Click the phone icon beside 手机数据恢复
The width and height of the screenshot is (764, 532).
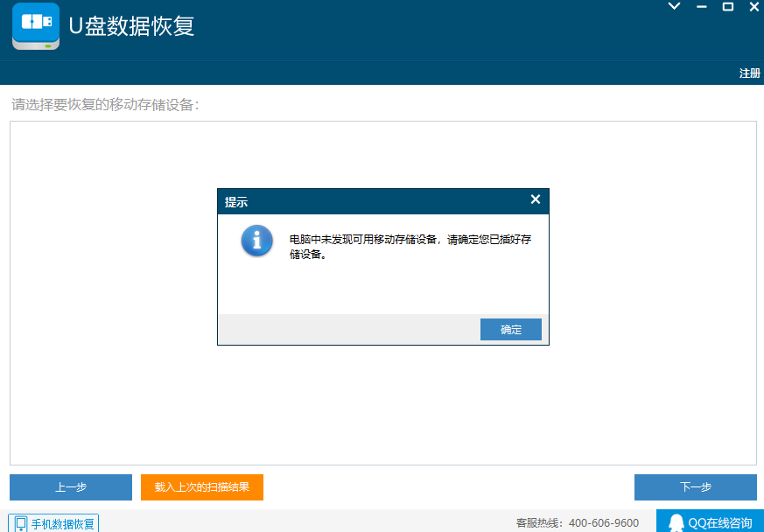click(x=20, y=524)
